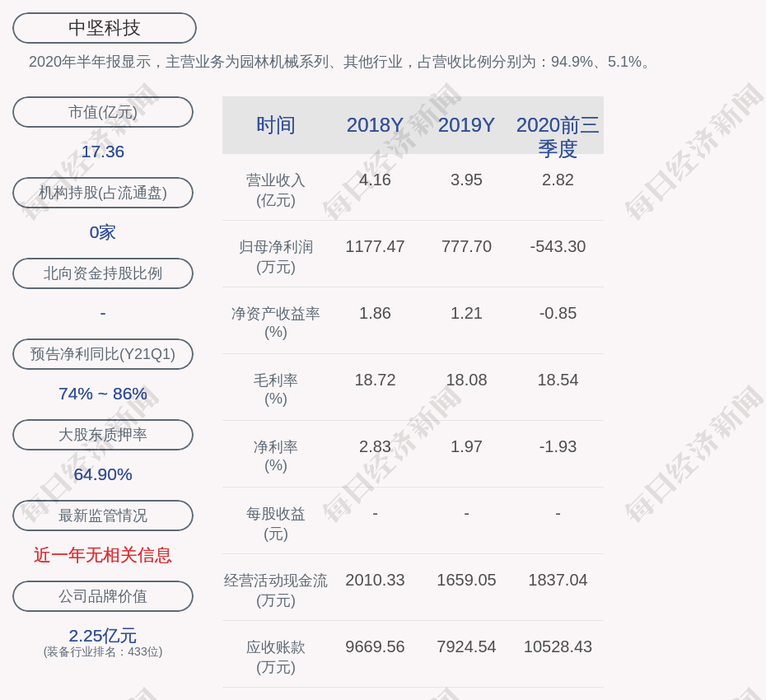Image resolution: width=766 pixels, height=700 pixels.
Task: Click the 2020前三季度 column header
Action: (x=558, y=137)
